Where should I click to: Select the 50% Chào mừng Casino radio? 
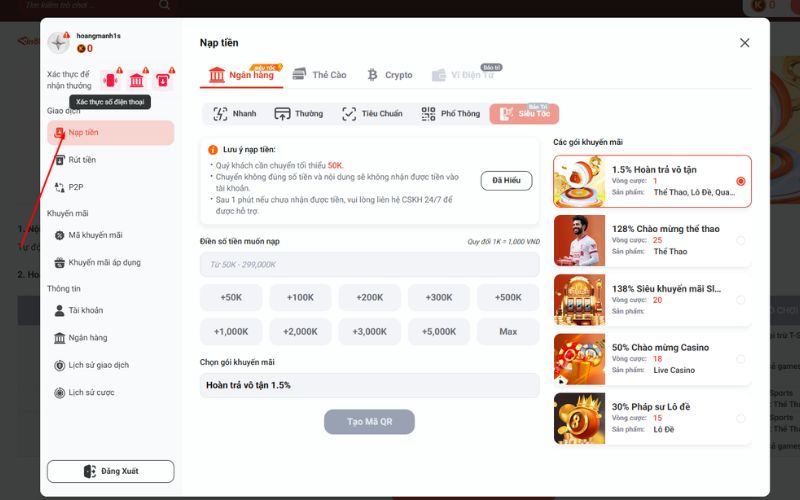(x=740, y=359)
